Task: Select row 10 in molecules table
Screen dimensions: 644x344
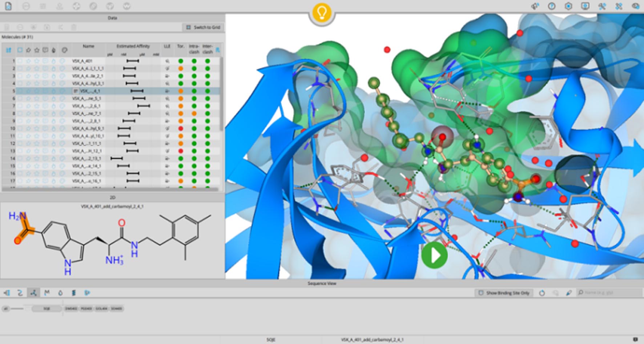Action: (87, 128)
